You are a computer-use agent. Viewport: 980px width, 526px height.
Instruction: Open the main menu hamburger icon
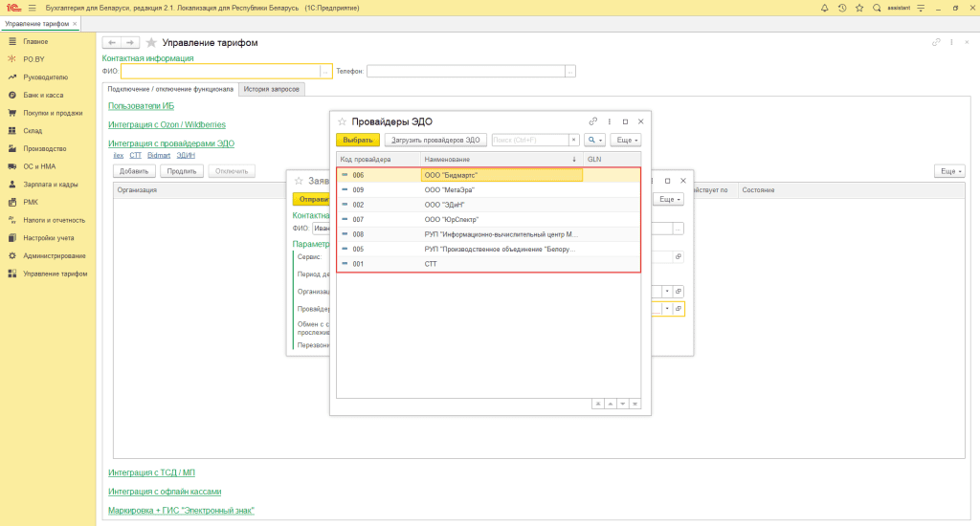pos(32,8)
